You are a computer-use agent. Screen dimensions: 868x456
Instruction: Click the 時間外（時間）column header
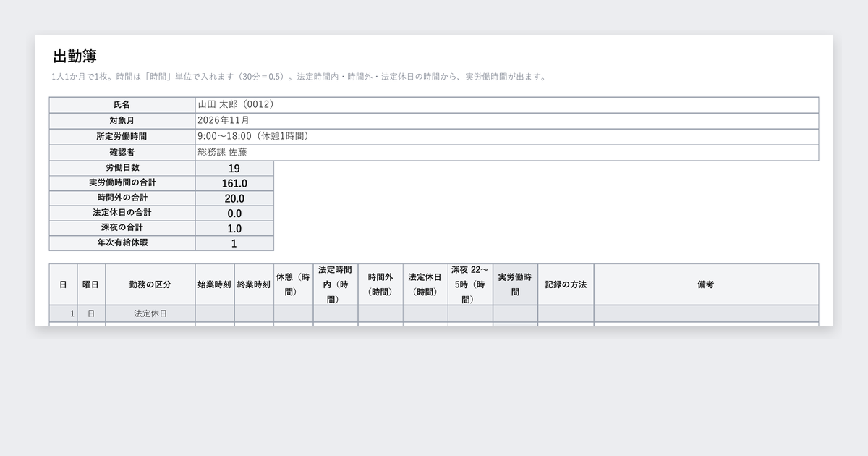[x=380, y=284]
